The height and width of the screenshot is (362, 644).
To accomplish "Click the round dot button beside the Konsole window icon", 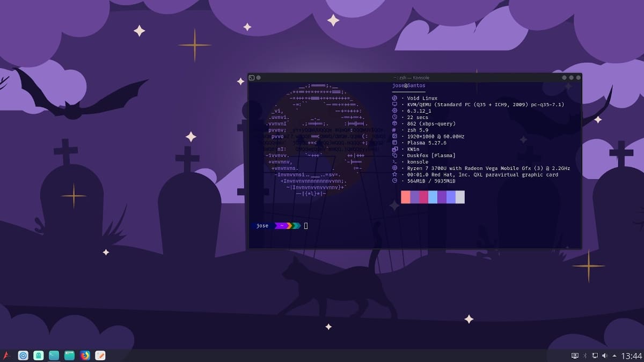I will click(x=259, y=78).
